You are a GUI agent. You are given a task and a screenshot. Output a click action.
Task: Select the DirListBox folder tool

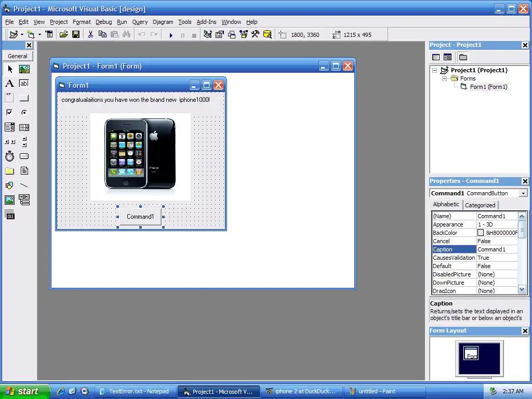(x=10, y=170)
